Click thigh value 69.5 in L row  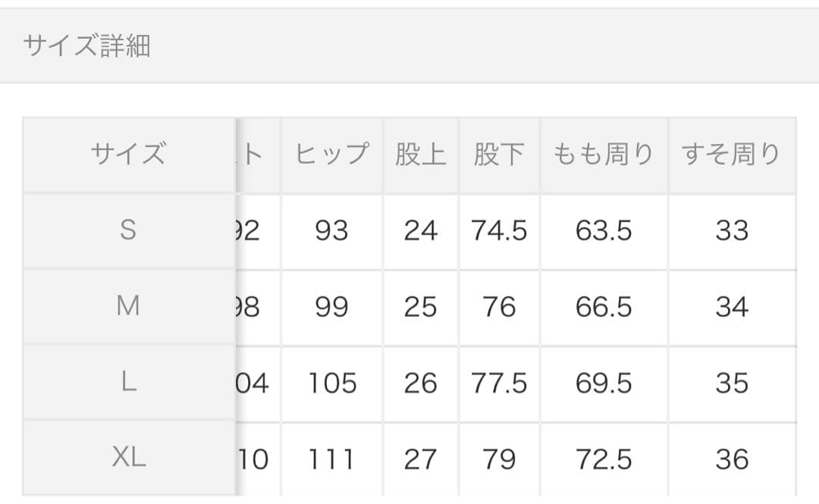(x=604, y=383)
